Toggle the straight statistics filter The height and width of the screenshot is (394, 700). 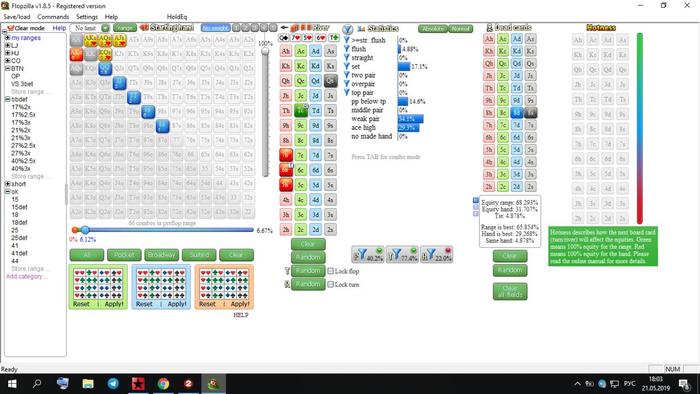point(346,58)
